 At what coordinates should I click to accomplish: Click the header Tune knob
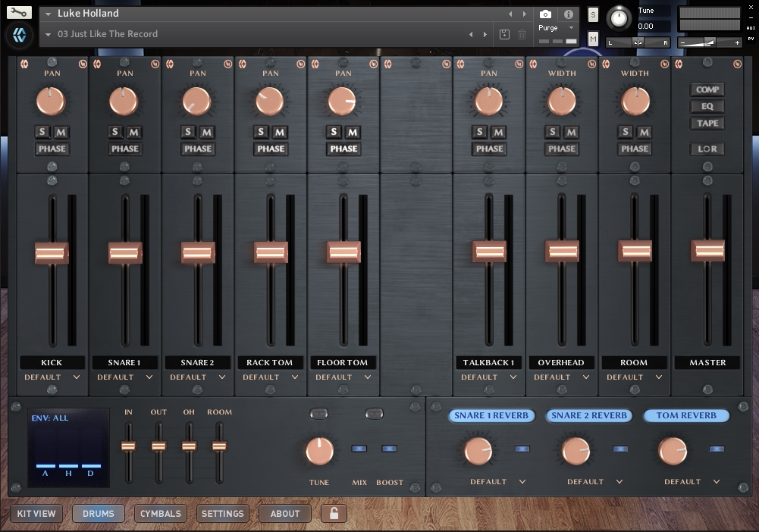click(619, 18)
